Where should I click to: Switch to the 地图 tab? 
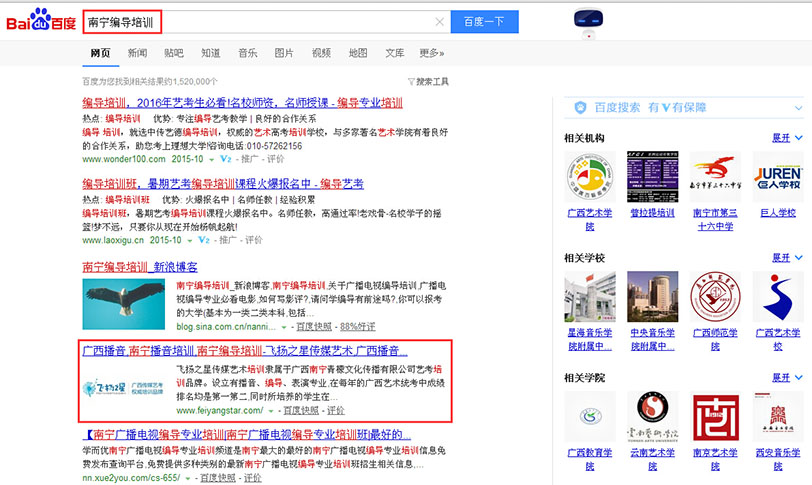coord(358,53)
